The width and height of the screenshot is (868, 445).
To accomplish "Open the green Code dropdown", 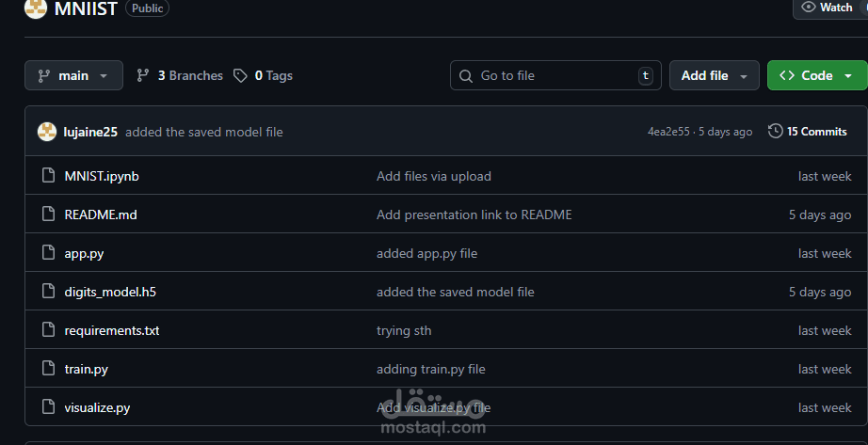I will point(816,75).
